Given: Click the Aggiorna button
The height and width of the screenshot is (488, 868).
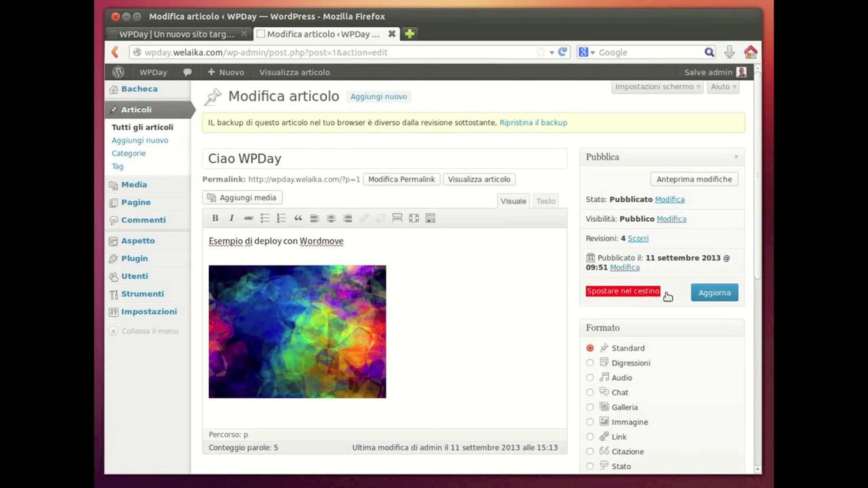Looking at the screenshot, I should [x=714, y=292].
